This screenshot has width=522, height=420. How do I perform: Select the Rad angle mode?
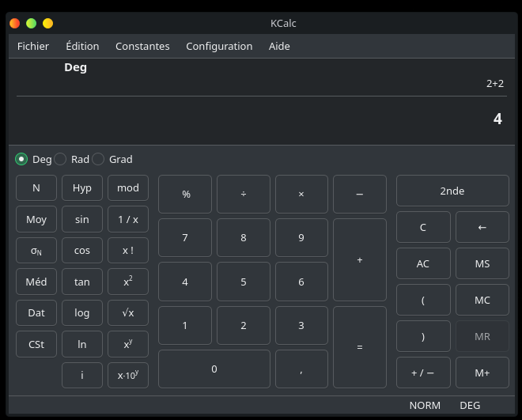pyautogui.click(x=61, y=159)
